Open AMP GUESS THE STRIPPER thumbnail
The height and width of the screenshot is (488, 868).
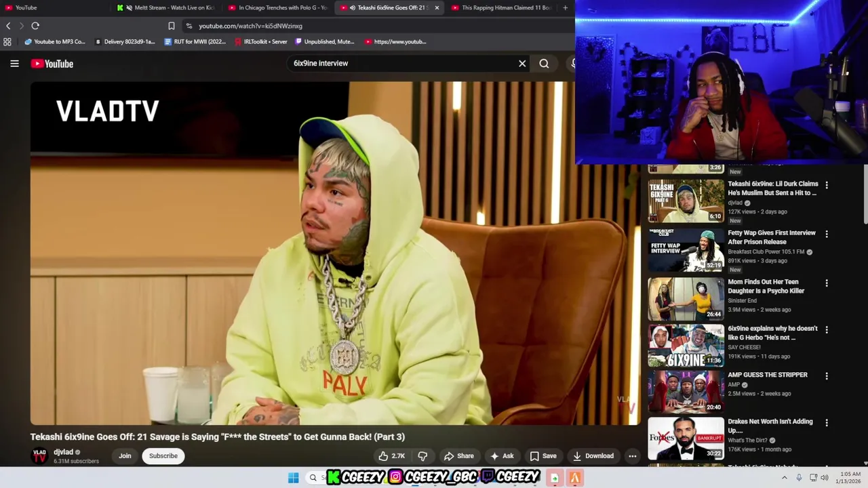pyautogui.click(x=686, y=392)
